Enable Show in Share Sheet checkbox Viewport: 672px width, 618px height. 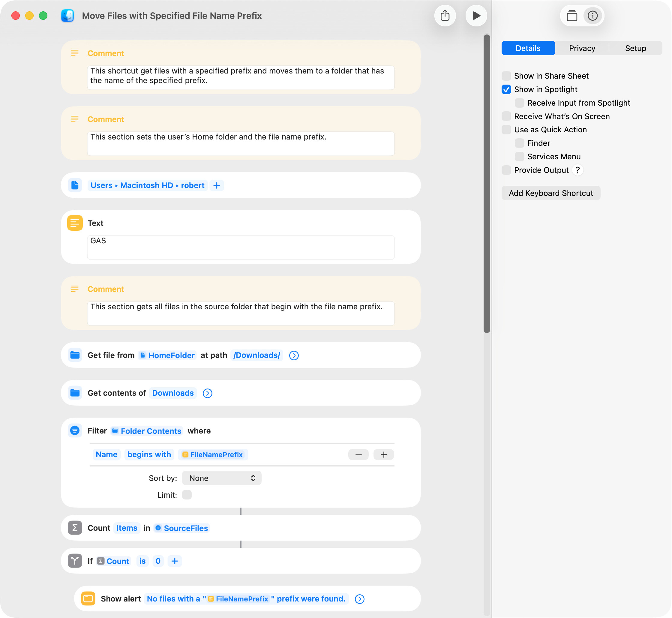[x=506, y=76]
